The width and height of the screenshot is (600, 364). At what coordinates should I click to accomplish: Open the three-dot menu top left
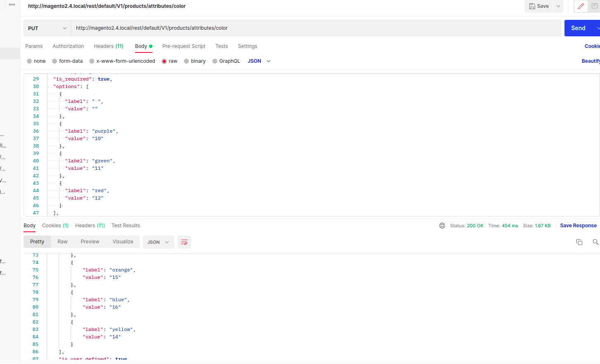point(12,5)
